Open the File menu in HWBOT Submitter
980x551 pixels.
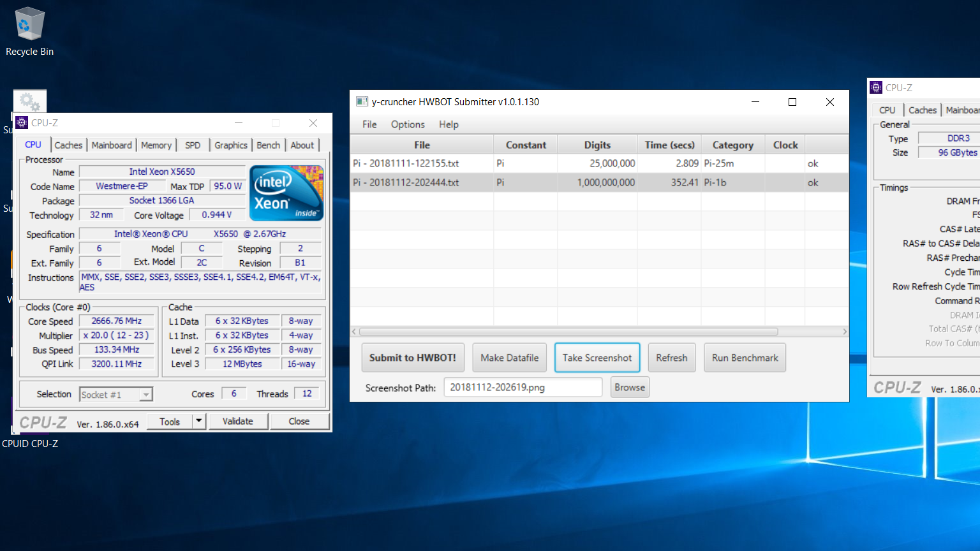(369, 124)
